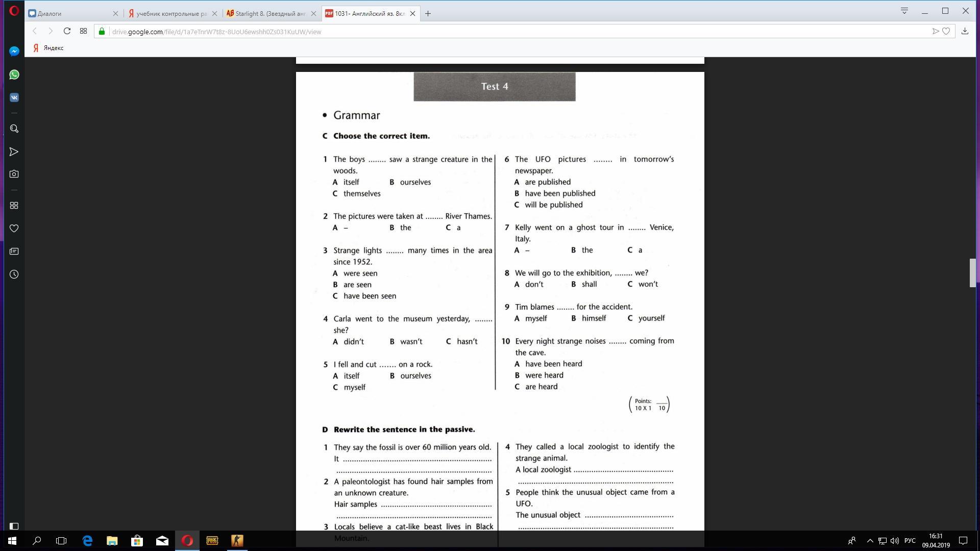Click the VK social network icon
Viewport: 980px width, 551px height.
click(x=13, y=97)
